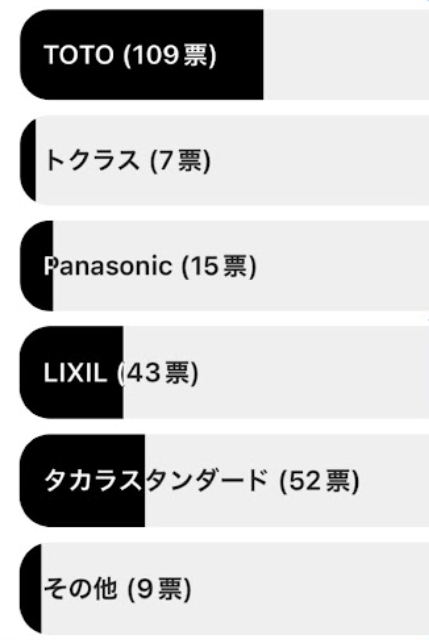Select the TOTO poll option label
The width and height of the screenshot is (429, 640).
pyautogui.click(x=130, y=55)
